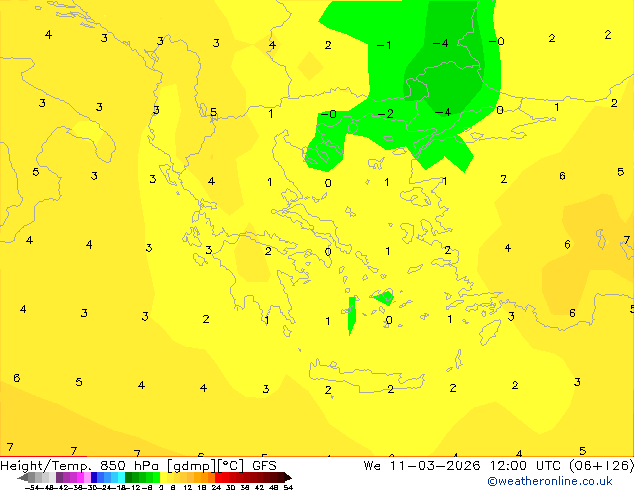Select the '850 hPa' level text
The width and height of the screenshot is (634, 490).
click(x=129, y=466)
